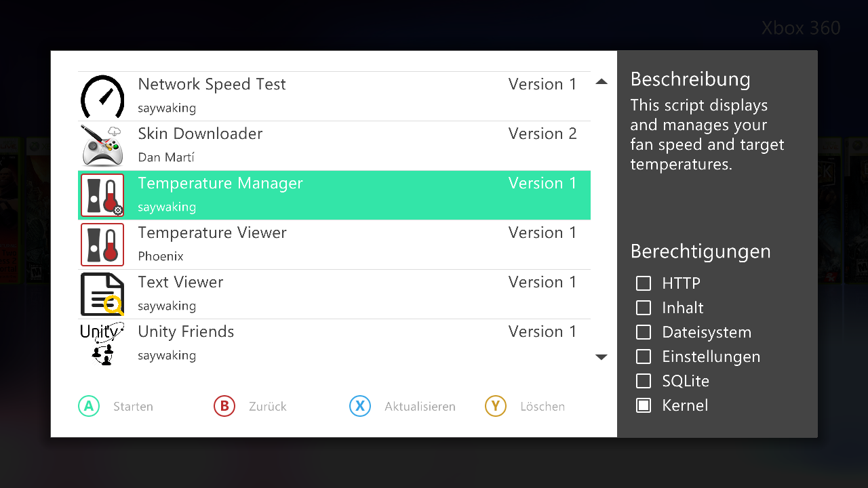Click author saywaking under Text Viewer

(x=167, y=306)
